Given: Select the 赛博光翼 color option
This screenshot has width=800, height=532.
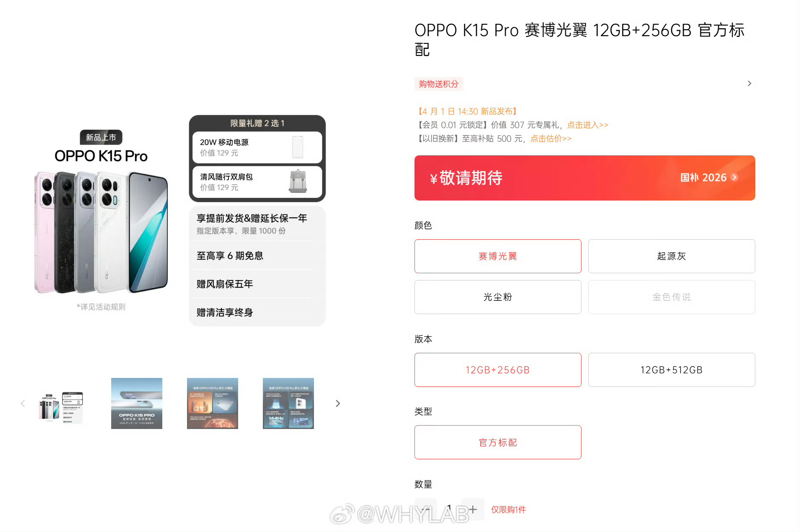Looking at the screenshot, I should [x=498, y=256].
